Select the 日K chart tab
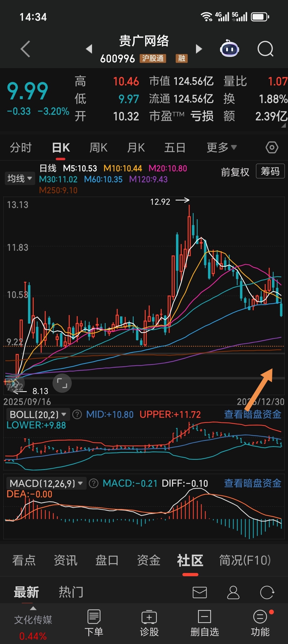Image resolution: width=288 pixels, height=644 pixels. (61, 147)
